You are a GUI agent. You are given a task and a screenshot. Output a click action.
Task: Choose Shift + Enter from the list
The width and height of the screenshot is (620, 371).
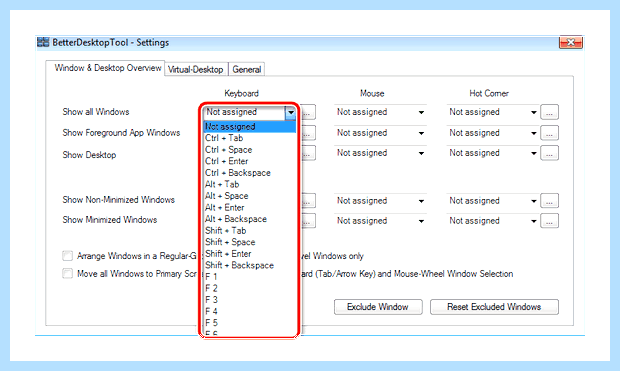click(250, 254)
